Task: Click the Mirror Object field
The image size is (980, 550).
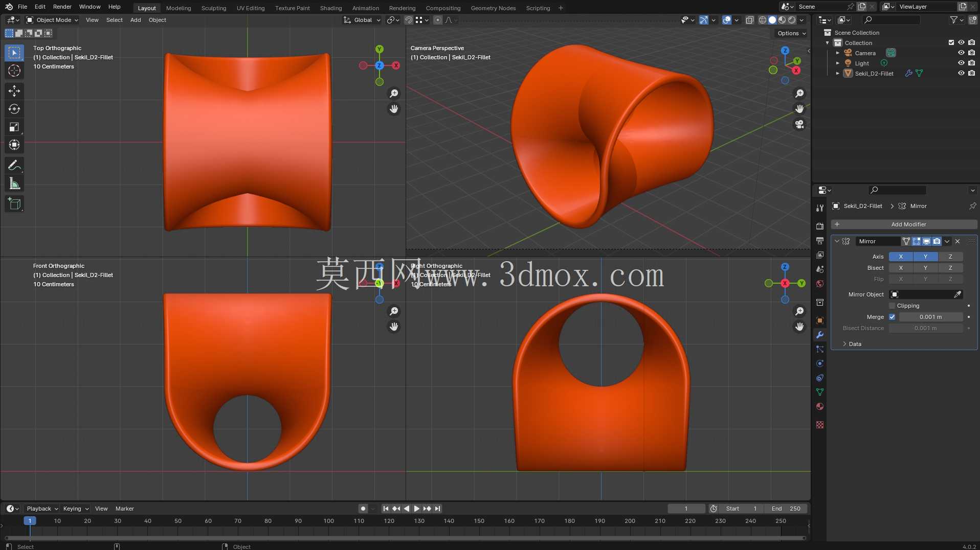Action: (926, 294)
